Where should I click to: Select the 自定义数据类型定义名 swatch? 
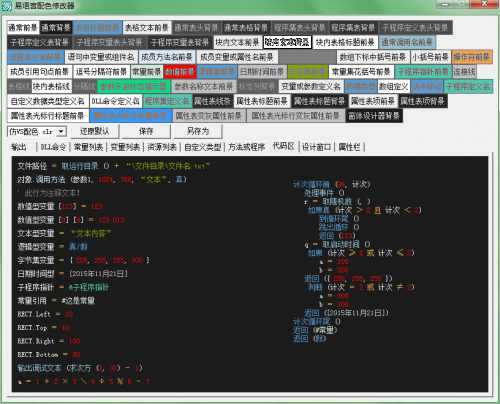(x=48, y=101)
